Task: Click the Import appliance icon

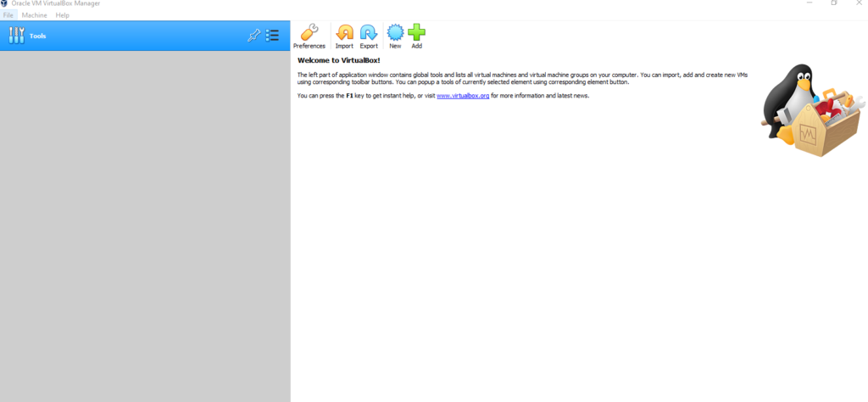Action: tap(344, 36)
